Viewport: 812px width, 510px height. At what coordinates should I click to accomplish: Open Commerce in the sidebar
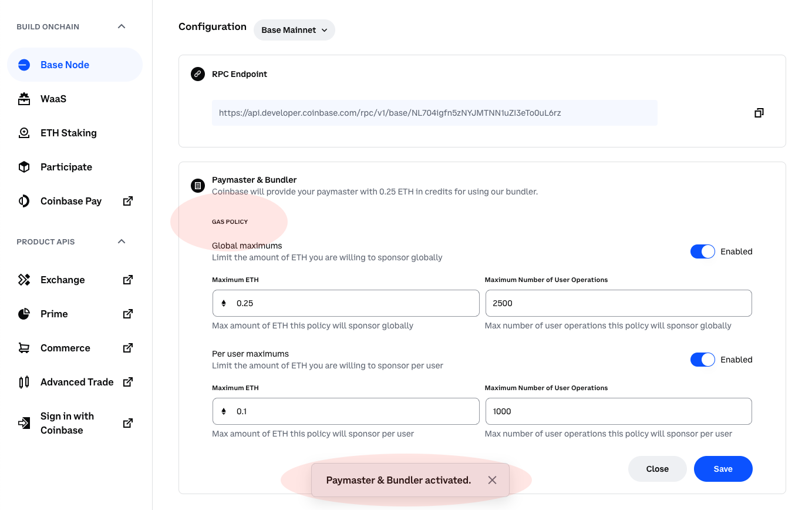pyautogui.click(x=65, y=348)
